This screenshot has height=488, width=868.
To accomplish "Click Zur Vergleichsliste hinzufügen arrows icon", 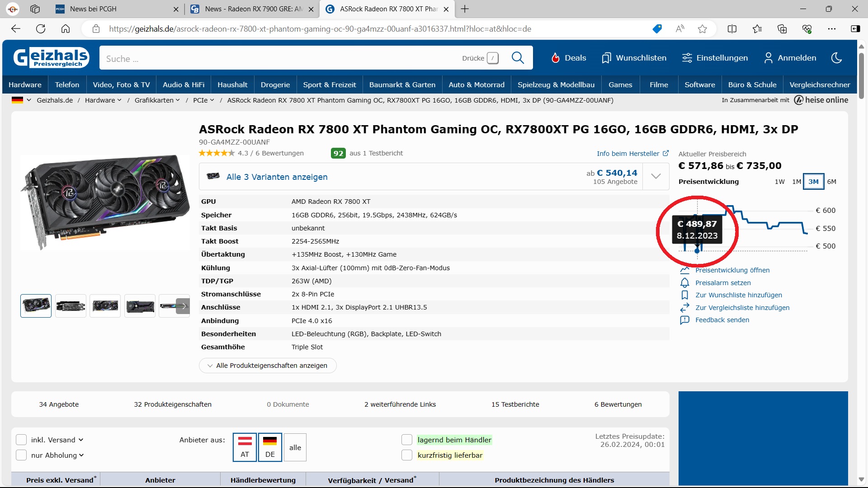I will tap(684, 308).
